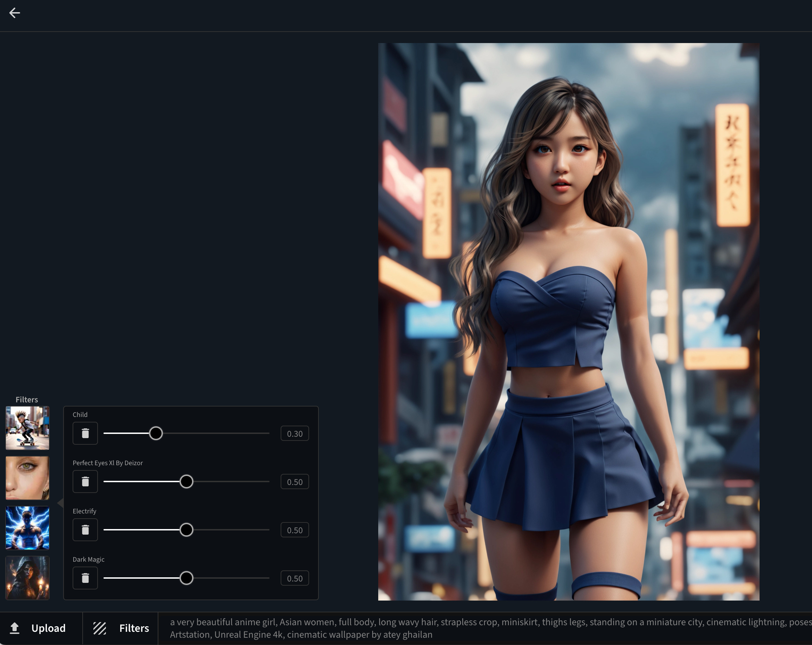Open the Filters button in bottom bar
The height and width of the screenshot is (645, 812).
pyautogui.click(x=134, y=628)
